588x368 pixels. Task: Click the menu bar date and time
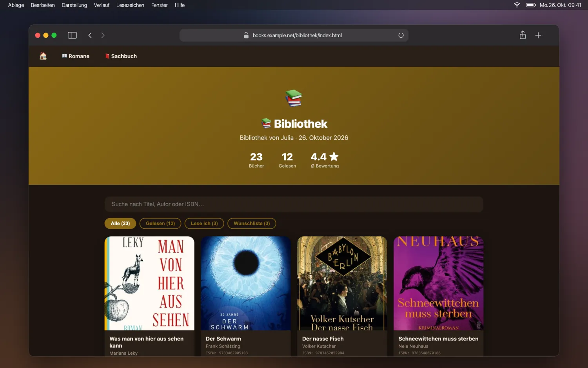click(560, 5)
